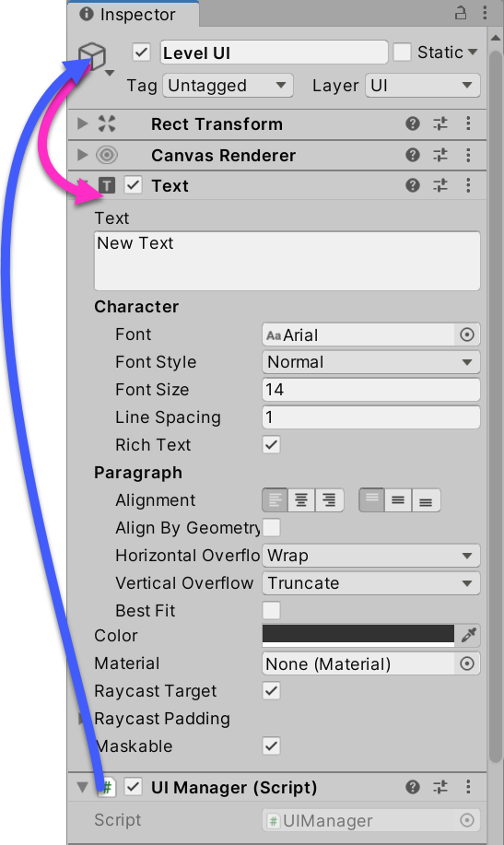Select the Inspector tab

point(128,14)
